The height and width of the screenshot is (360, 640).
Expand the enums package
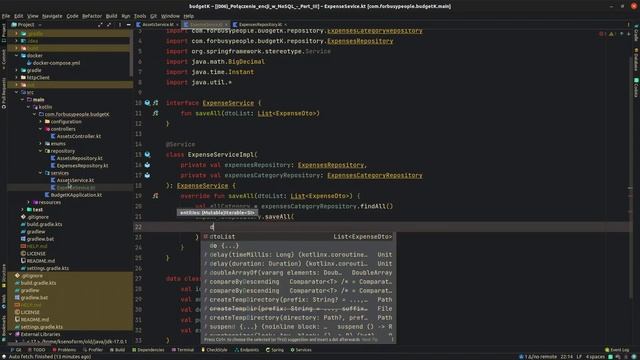(40, 144)
